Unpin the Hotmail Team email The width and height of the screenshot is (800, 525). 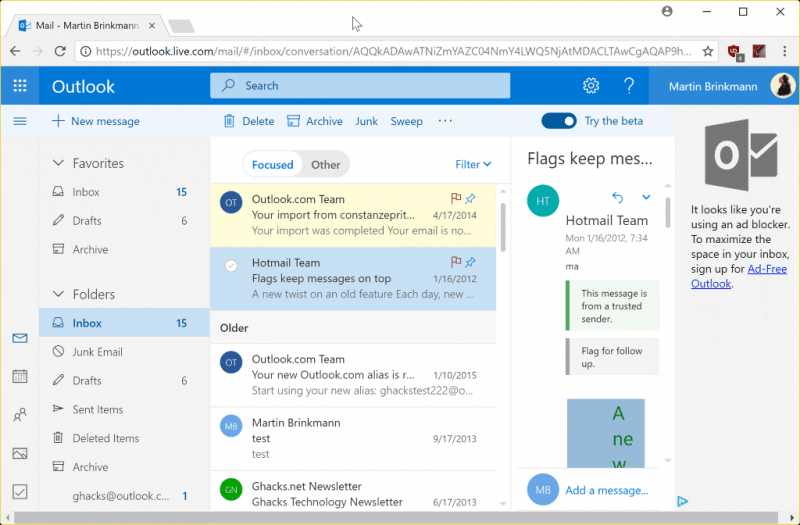click(470, 262)
